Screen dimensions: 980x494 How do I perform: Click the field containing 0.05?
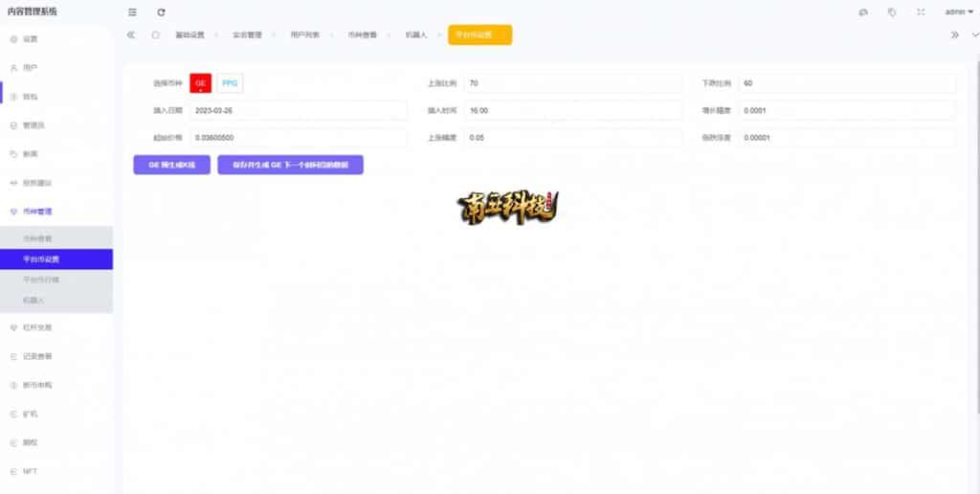573,138
